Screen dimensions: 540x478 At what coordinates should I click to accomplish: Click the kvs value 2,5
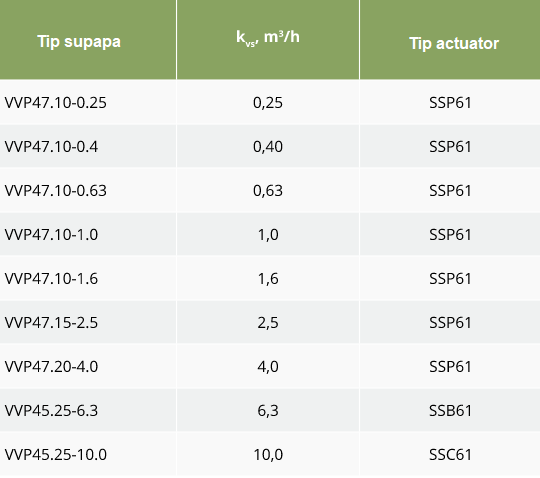click(268, 323)
